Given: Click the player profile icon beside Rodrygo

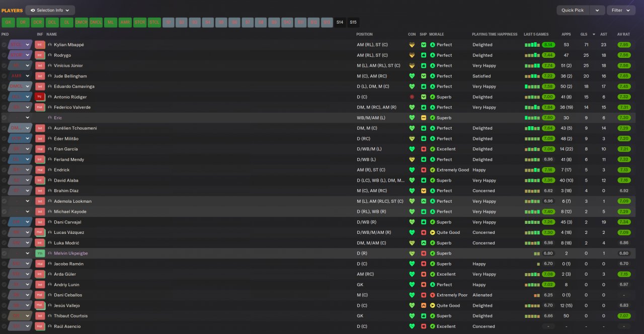Looking at the screenshot, I should click(50, 55).
